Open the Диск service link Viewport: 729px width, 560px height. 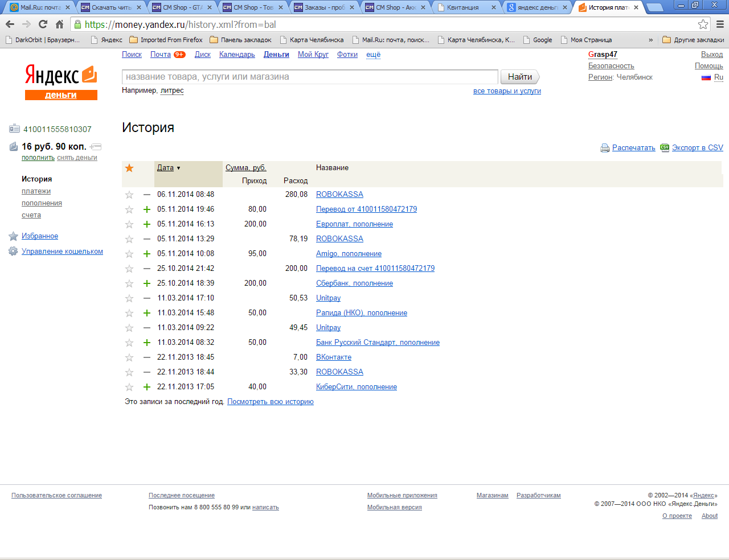point(203,55)
